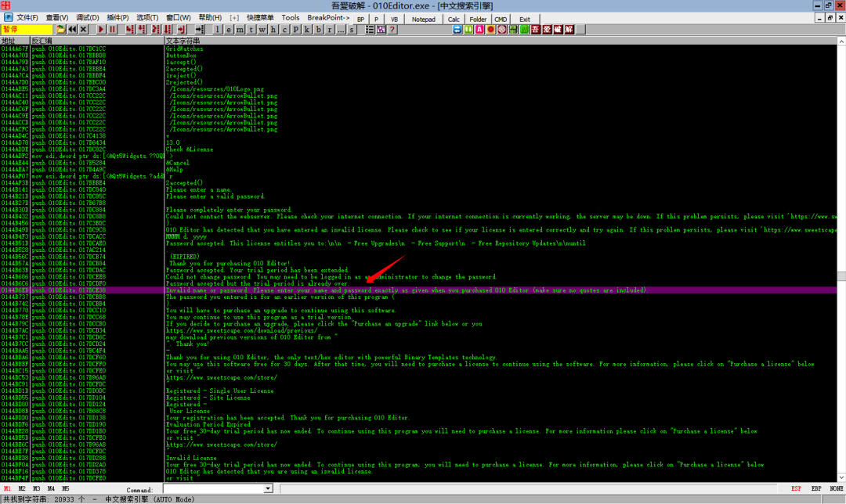This screenshot has height=504, width=846.
Task: Open Executable modules with 'e' button
Action: point(229,30)
